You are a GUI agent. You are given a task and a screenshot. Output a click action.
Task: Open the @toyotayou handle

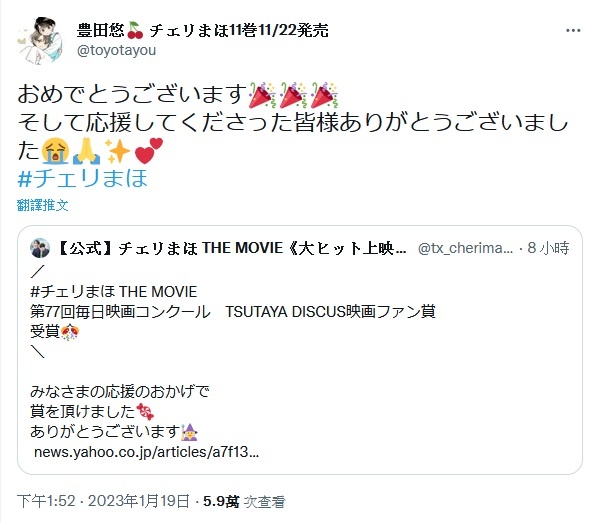coord(116,50)
